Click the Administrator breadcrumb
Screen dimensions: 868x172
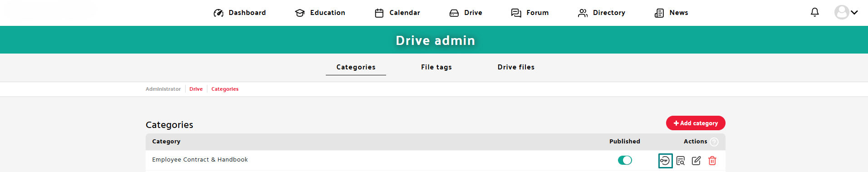tap(163, 89)
